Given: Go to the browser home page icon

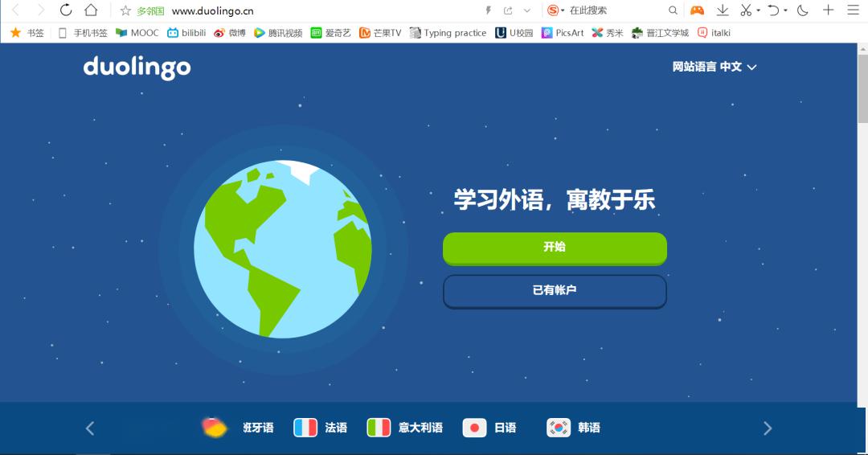Looking at the screenshot, I should click(91, 10).
